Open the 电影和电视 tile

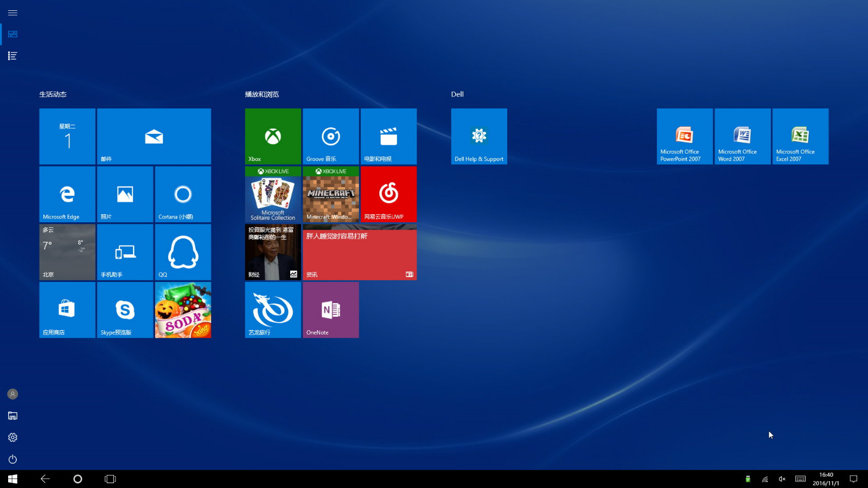(x=388, y=136)
